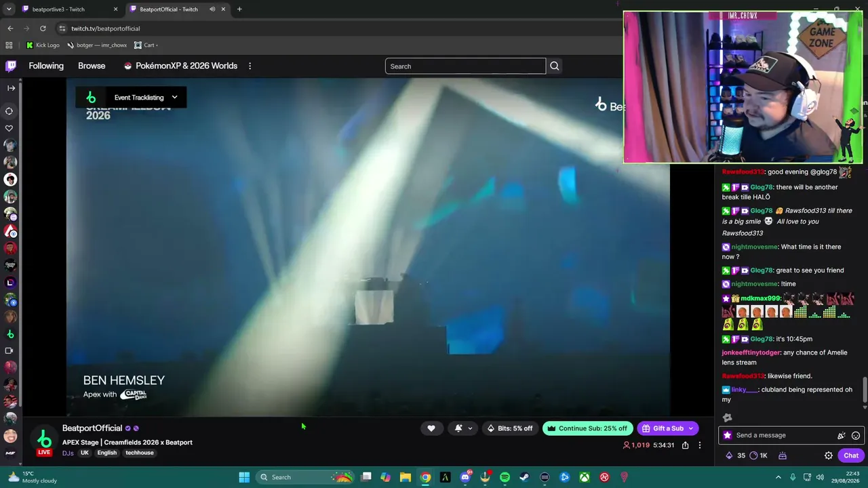Click username nightmovesme asking the time
This screenshot has width=868, height=488.
coord(754,247)
